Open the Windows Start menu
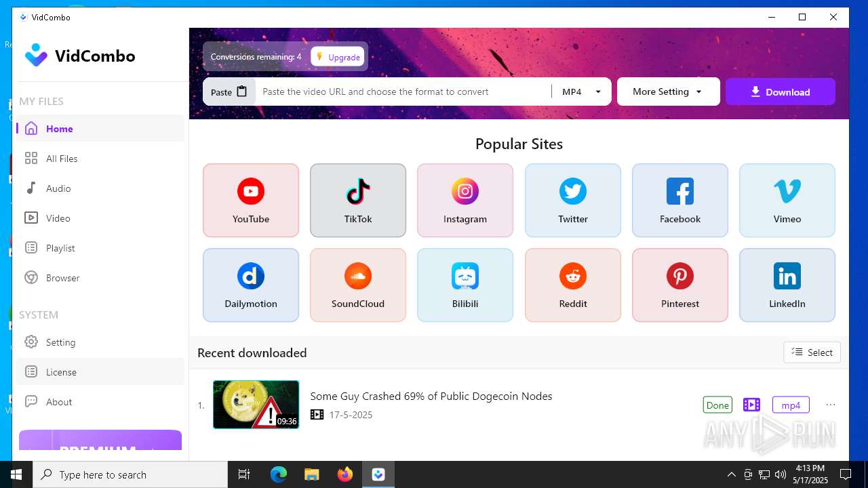This screenshot has height=488, width=868. [x=16, y=474]
